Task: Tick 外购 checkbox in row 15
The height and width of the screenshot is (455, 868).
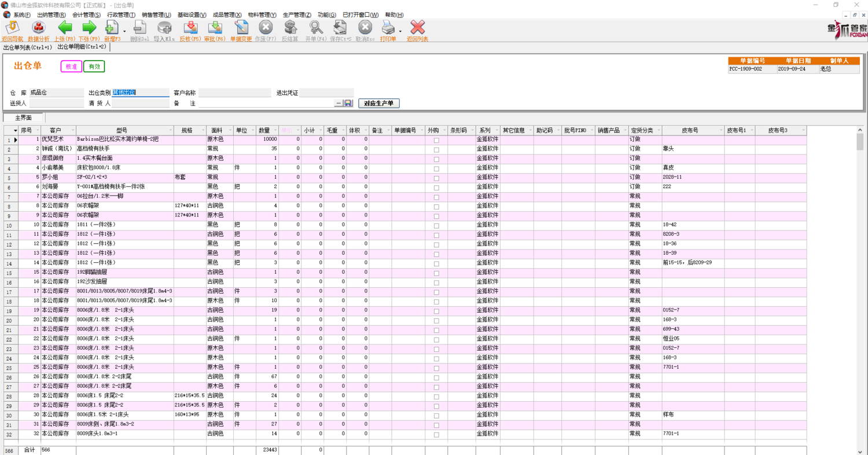Action: click(436, 273)
